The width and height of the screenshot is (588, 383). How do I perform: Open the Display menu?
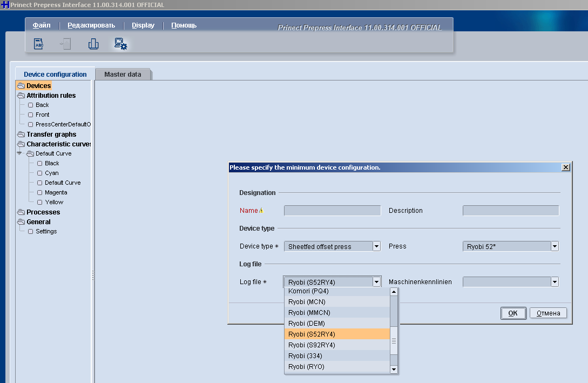coord(143,25)
